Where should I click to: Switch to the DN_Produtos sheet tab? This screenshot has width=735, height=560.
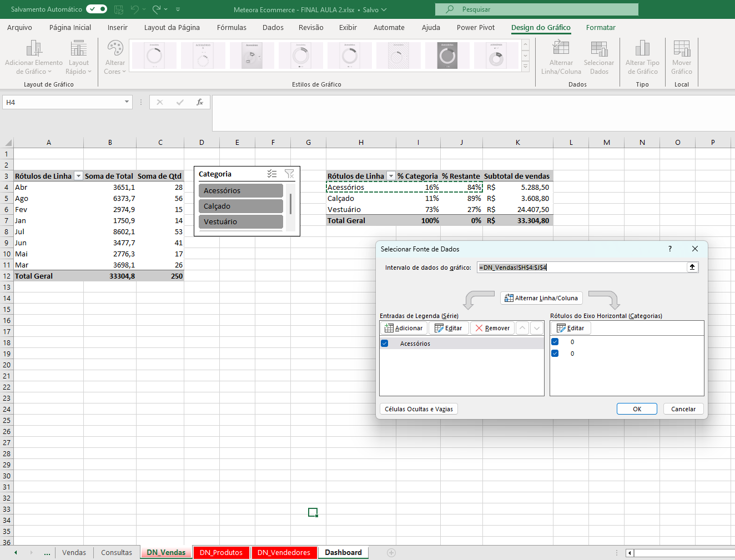[221, 552]
